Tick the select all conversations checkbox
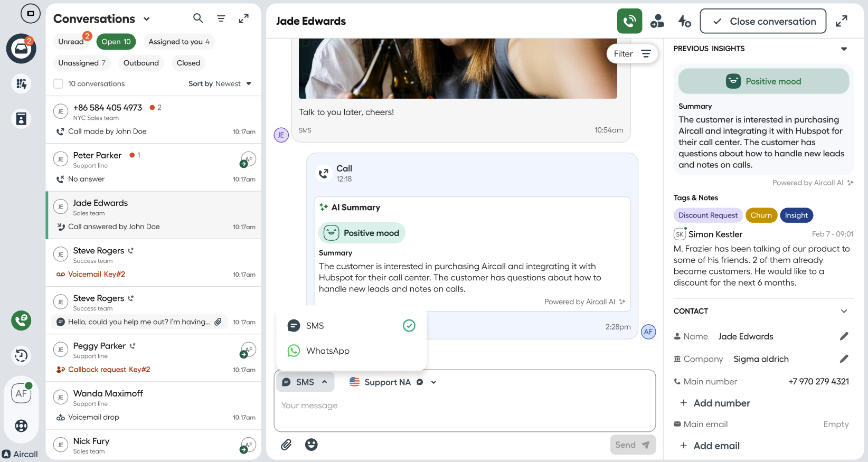The width and height of the screenshot is (868, 462). point(59,83)
